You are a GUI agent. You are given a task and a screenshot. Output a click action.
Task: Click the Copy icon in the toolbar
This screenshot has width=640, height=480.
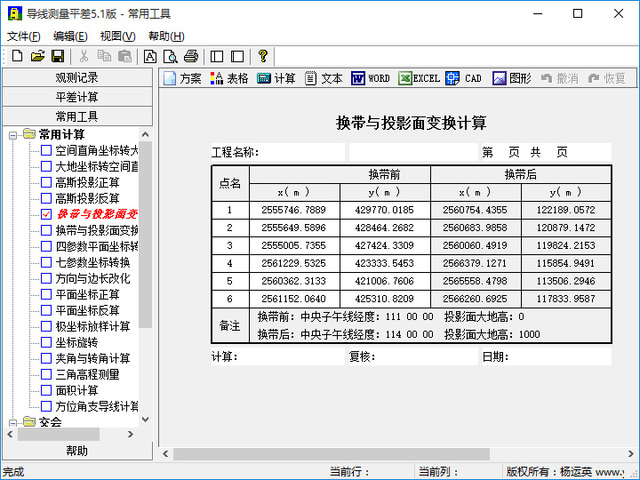[104, 56]
